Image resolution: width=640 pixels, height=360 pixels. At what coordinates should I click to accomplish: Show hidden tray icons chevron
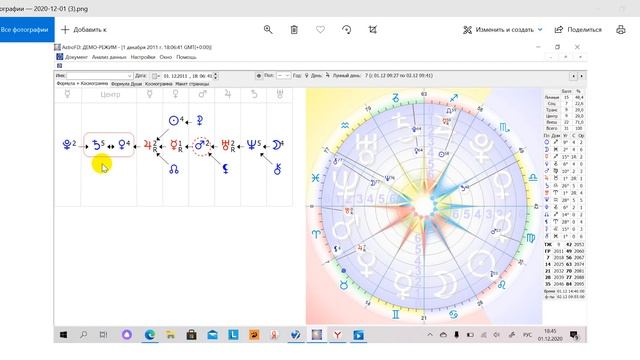430,335
